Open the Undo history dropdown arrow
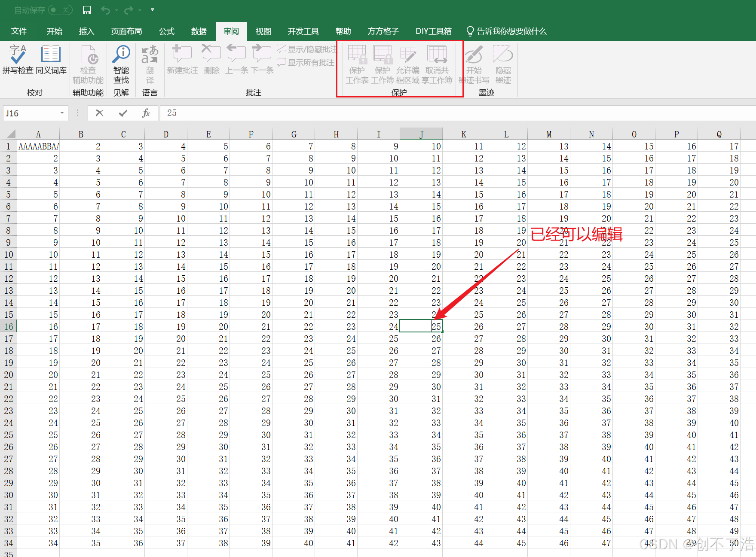Image resolution: width=756 pixels, height=557 pixels. pyautogui.click(x=116, y=10)
